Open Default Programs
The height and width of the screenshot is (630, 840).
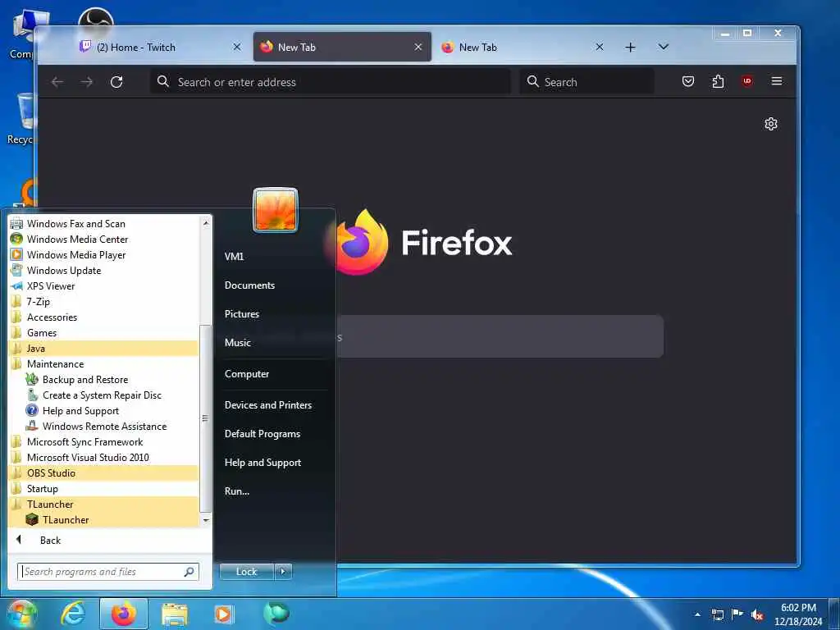(x=262, y=434)
